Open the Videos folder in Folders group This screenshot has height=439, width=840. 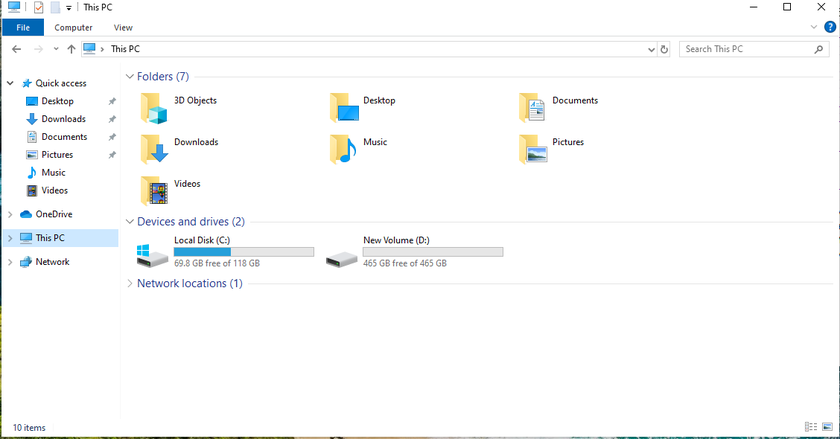[154, 191]
